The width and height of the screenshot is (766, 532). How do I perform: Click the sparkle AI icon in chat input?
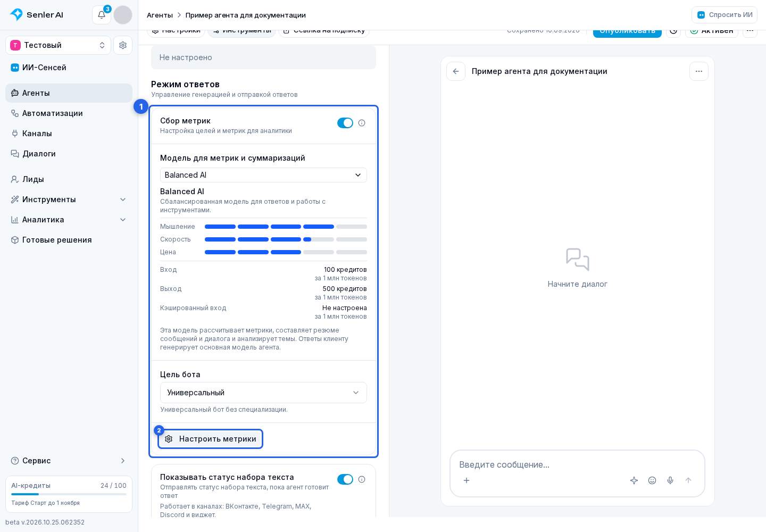tap(634, 480)
